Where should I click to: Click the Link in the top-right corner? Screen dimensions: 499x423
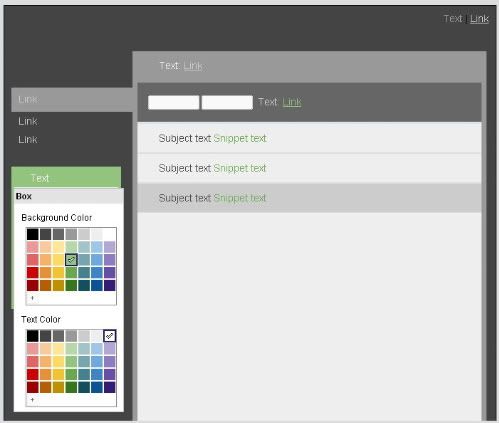point(479,19)
